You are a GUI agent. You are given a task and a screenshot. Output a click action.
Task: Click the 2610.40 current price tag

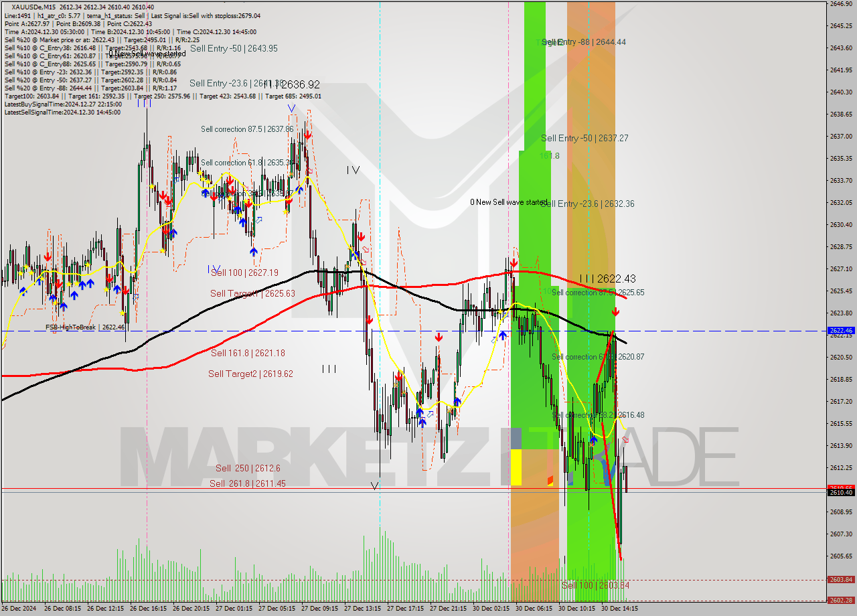tap(841, 492)
